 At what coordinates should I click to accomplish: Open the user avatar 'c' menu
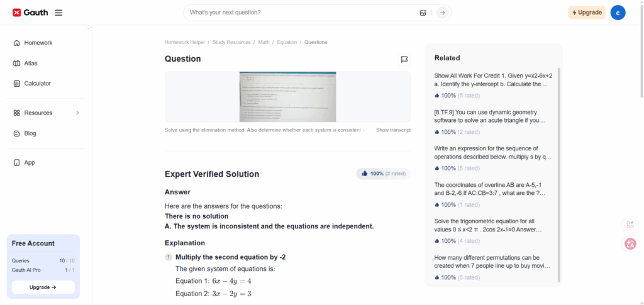point(618,13)
